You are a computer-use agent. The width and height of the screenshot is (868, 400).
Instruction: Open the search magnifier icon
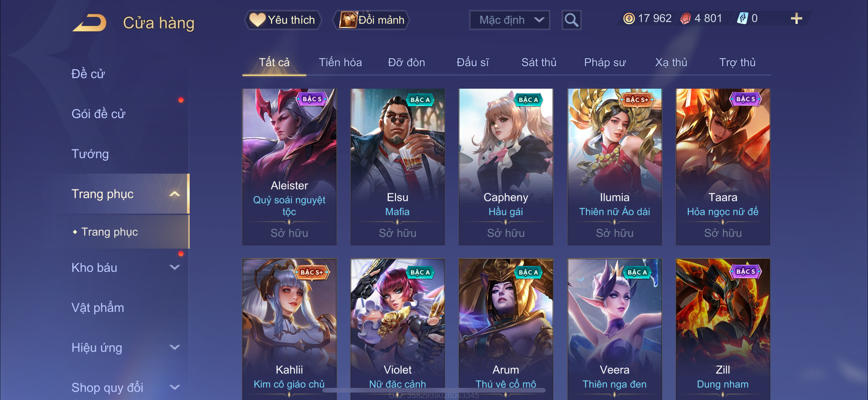(571, 20)
